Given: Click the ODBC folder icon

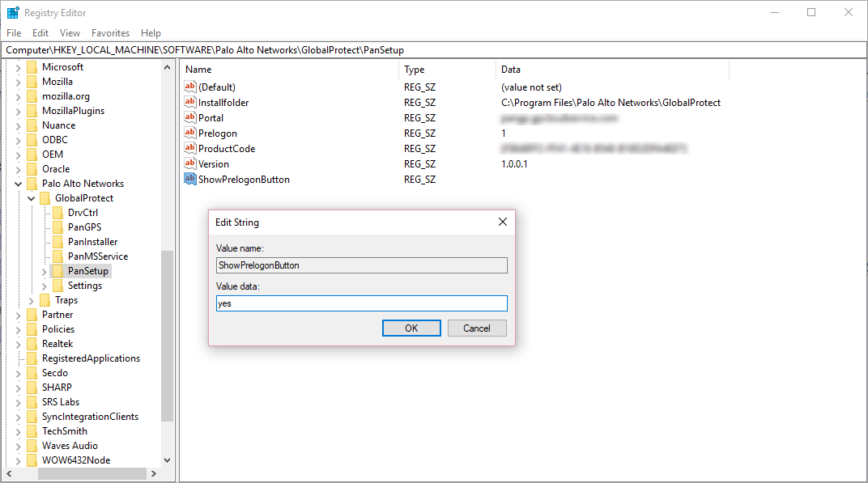Looking at the screenshot, I should pyautogui.click(x=32, y=139).
